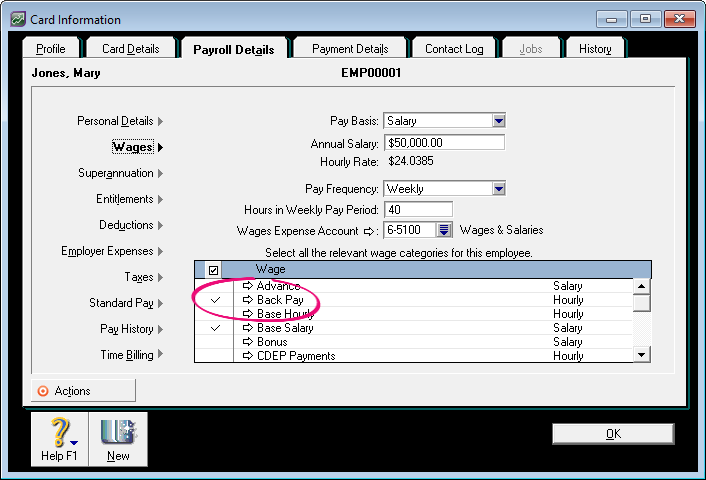This screenshot has width=706, height=480.
Task: Untick the Base Salary wage category
Action: coord(214,328)
